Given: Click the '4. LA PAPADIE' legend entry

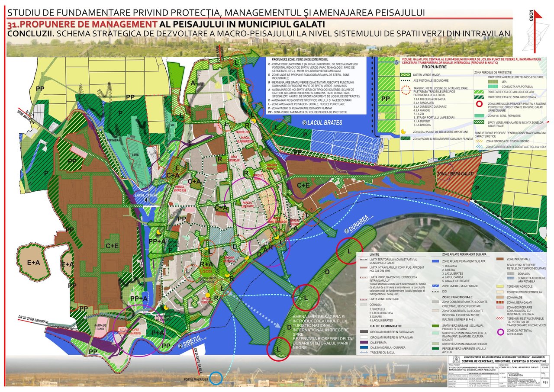Looking at the screenshot, I should click(x=422, y=110).
